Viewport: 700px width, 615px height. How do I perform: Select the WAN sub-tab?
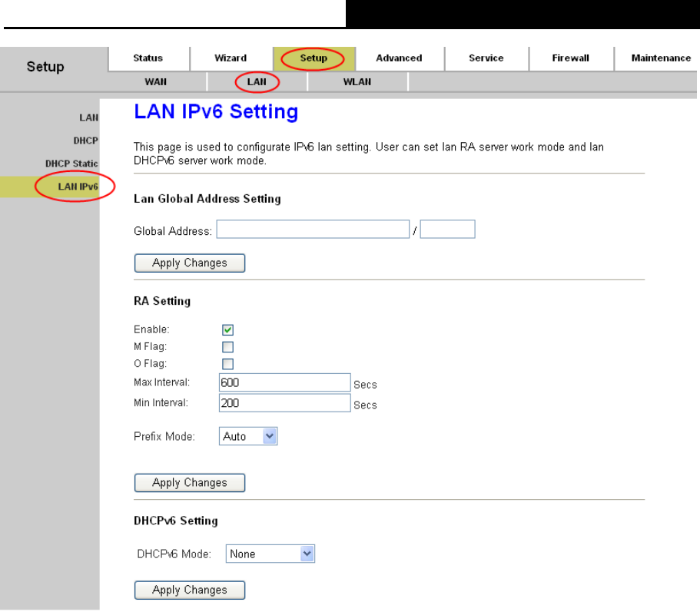156,82
